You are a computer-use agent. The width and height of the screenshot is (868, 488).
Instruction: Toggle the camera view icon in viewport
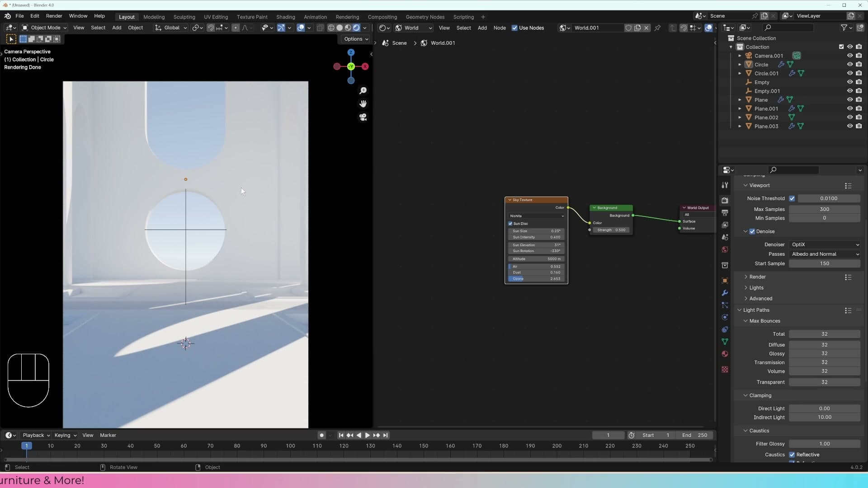click(x=363, y=117)
